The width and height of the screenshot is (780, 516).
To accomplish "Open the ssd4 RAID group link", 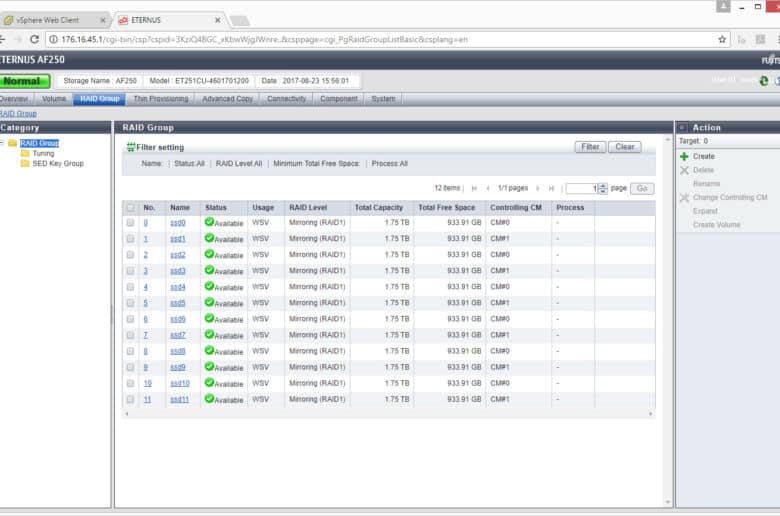I will [x=178, y=287].
